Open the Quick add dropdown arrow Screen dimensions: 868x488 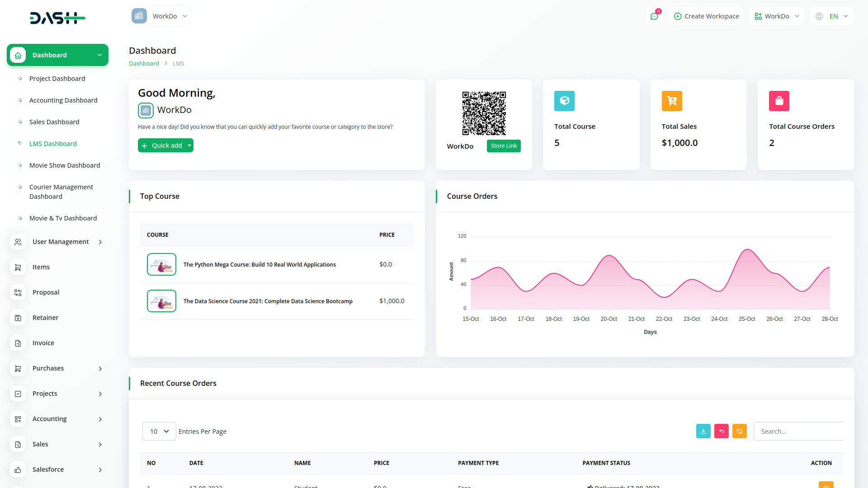[x=189, y=145]
